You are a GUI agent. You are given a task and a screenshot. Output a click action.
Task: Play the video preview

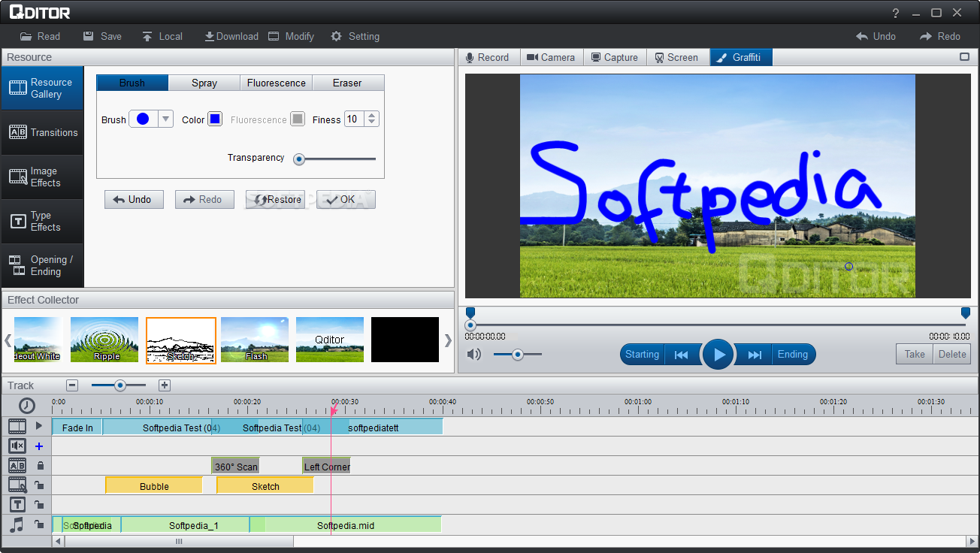(718, 355)
